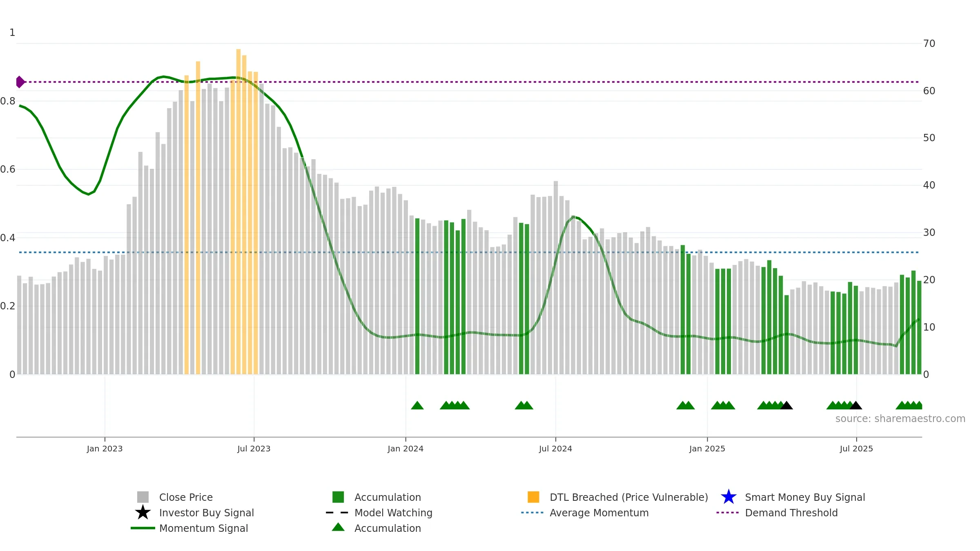Screen dimensions: 980x551
Task: Click the purple diamond Demand Threshold marker
Action: click(x=20, y=82)
